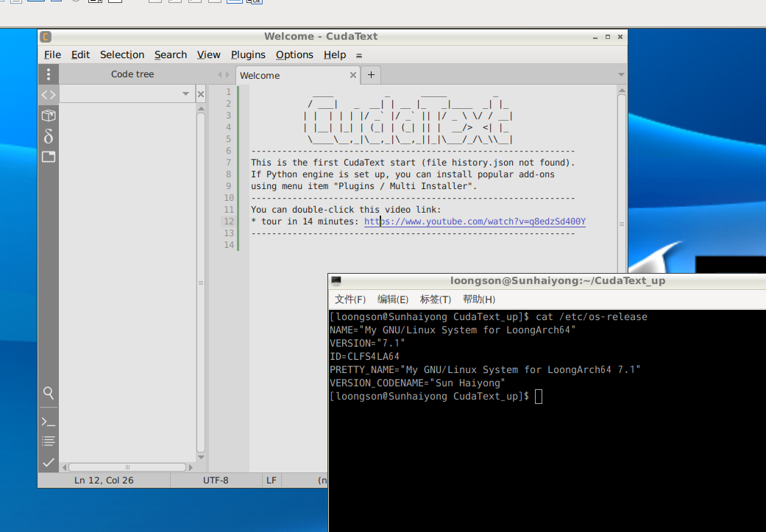This screenshot has width=766, height=532.
Task: Open the Tabs panel sidebar icon
Action: (x=49, y=157)
